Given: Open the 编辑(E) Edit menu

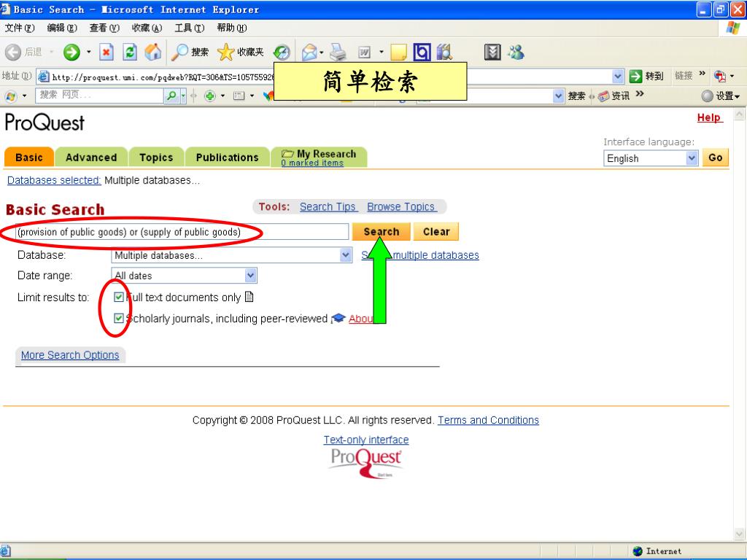Looking at the screenshot, I should 62,28.
